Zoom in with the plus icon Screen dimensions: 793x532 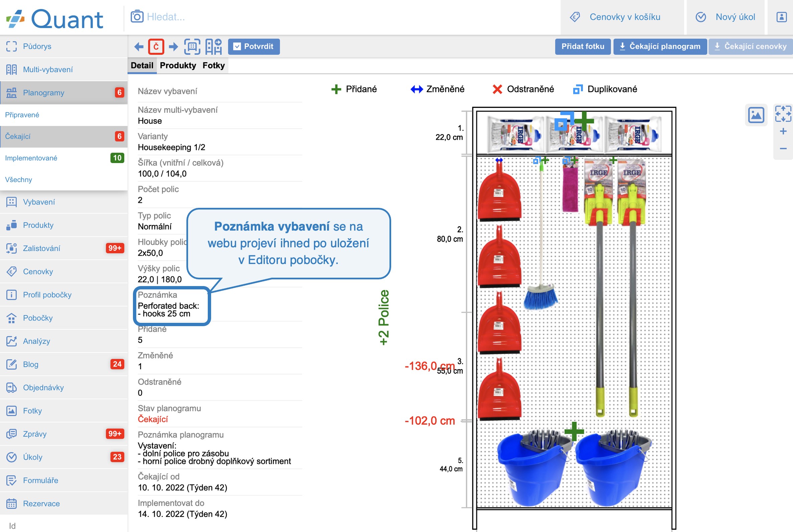(x=783, y=131)
